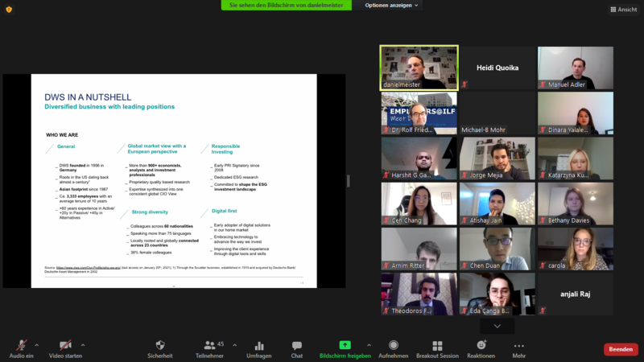Click muted mic icon on Heidi Quoika's tile
The height and width of the screenshot is (362, 644).
pos(464,84)
